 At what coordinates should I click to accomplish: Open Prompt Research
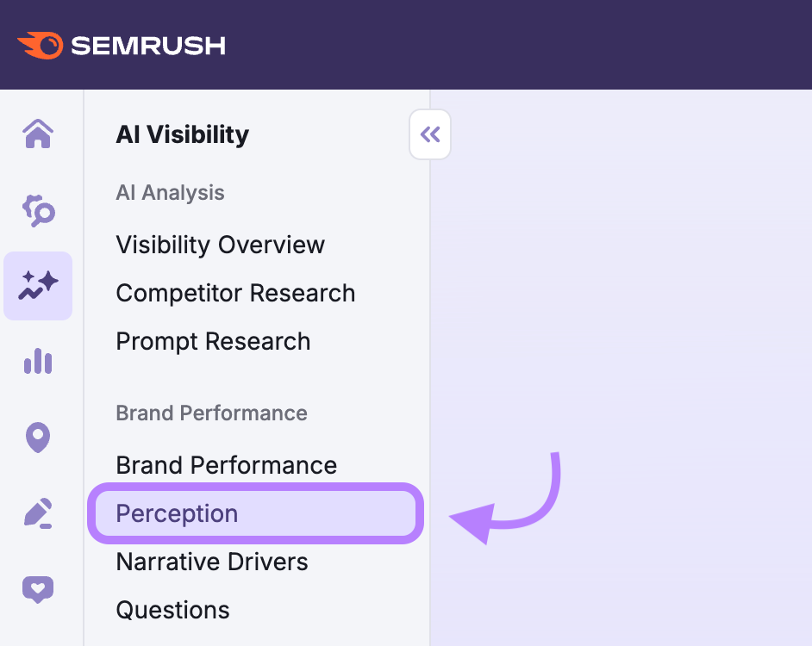[213, 341]
